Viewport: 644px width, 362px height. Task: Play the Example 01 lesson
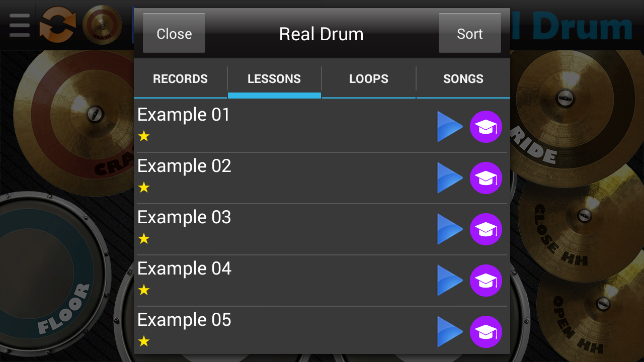click(450, 127)
